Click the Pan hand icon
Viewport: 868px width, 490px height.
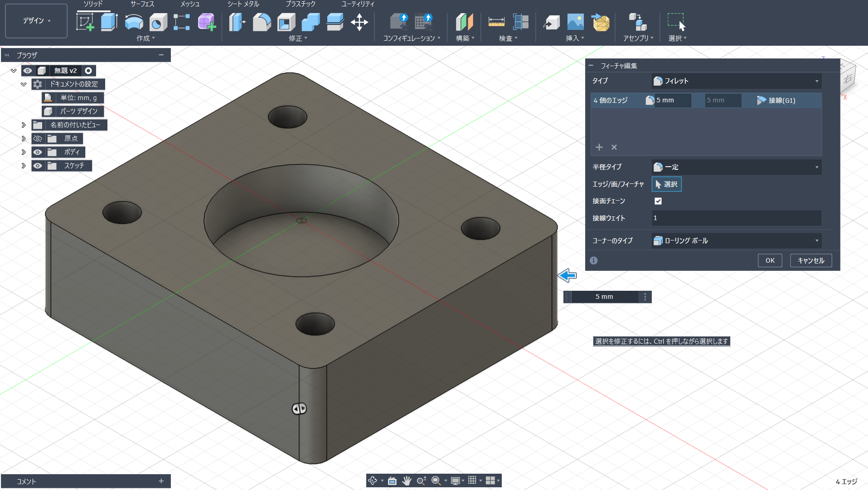point(407,480)
